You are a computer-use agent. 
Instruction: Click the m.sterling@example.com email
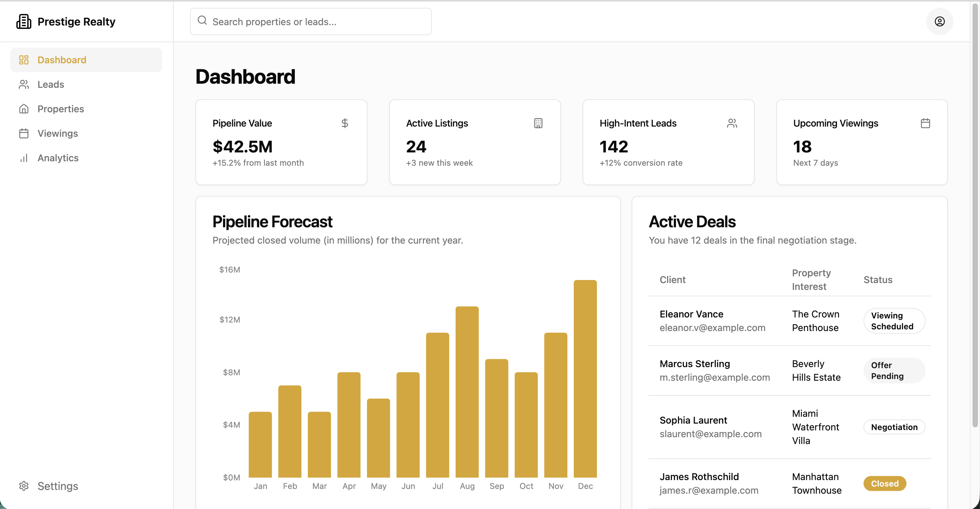[714, 377]
